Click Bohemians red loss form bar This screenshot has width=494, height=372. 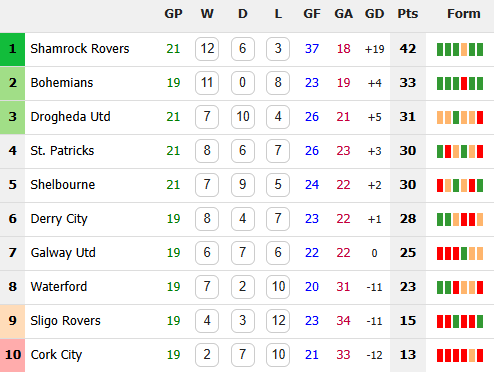pyautogui.click(x=464, y=83)
